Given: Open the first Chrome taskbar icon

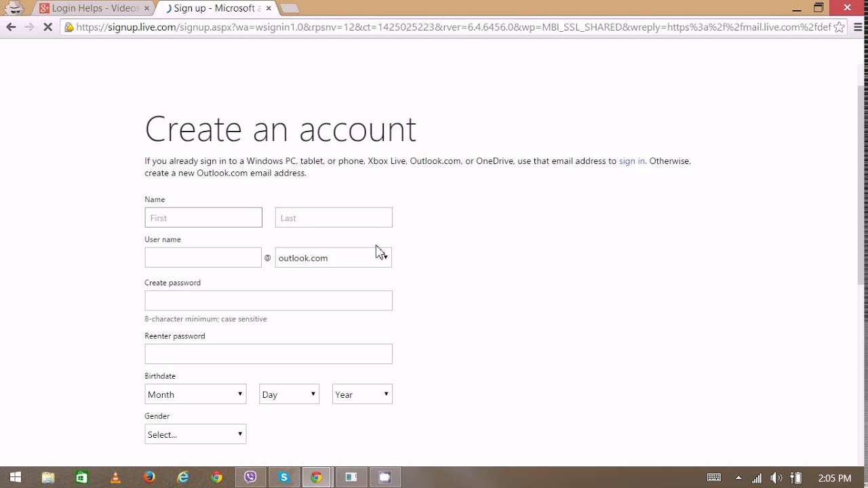Looking at the screenshot, I should (x=216, y=478).
